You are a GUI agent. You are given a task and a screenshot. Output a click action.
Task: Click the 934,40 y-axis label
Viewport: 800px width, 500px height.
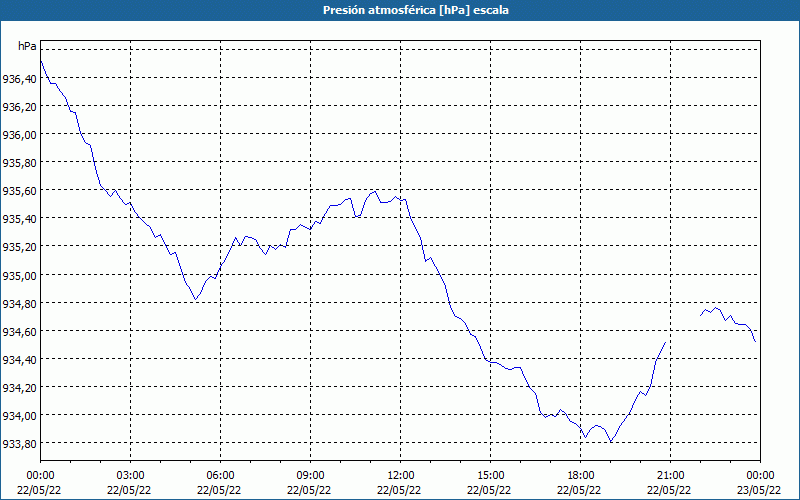pyautogui.click(x=19, y=360)
